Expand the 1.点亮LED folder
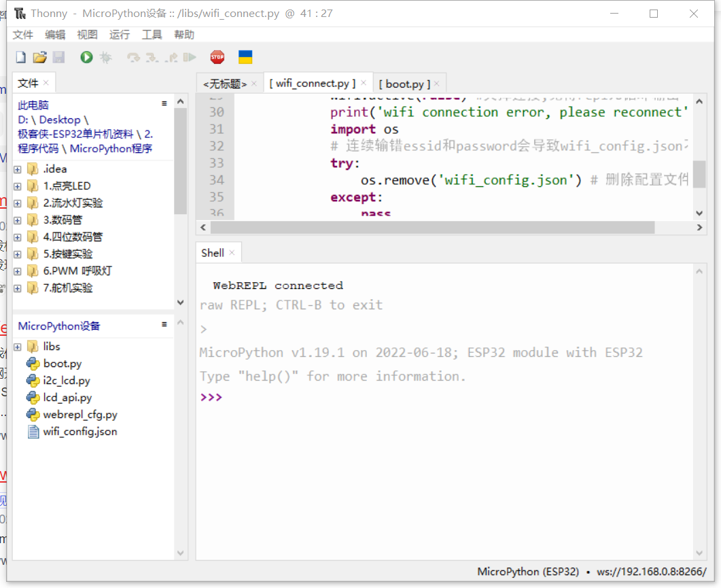Screen dimensions: 721x588 [x=17, y=186]
